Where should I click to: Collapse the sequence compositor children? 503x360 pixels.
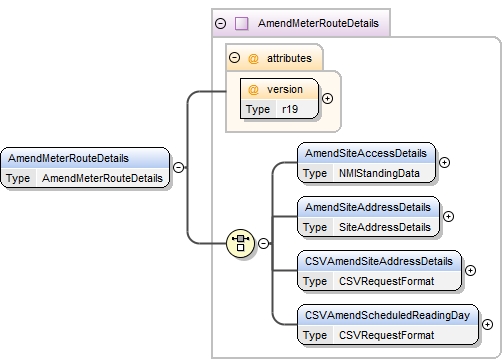coord(263,243)
